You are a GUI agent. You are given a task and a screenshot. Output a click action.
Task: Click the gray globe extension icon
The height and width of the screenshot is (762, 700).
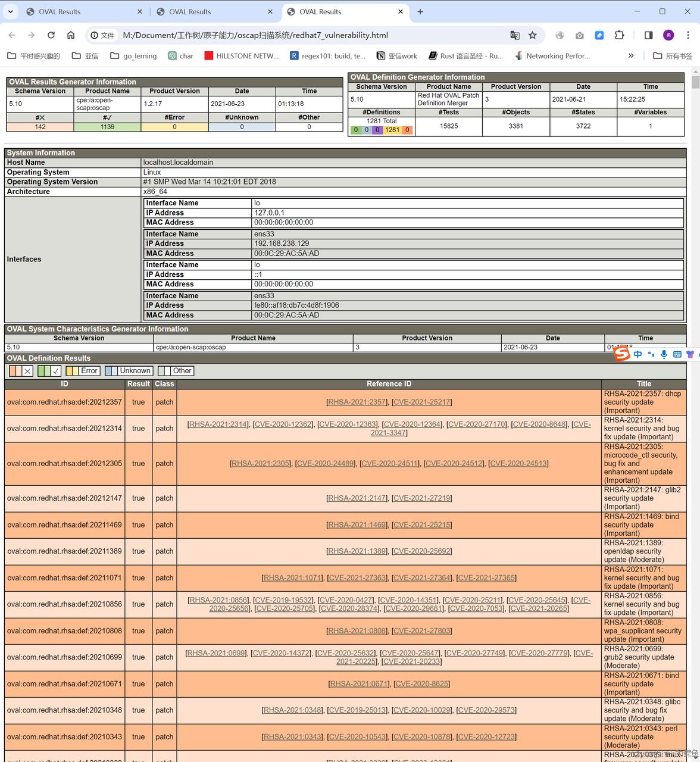[560, 35]
